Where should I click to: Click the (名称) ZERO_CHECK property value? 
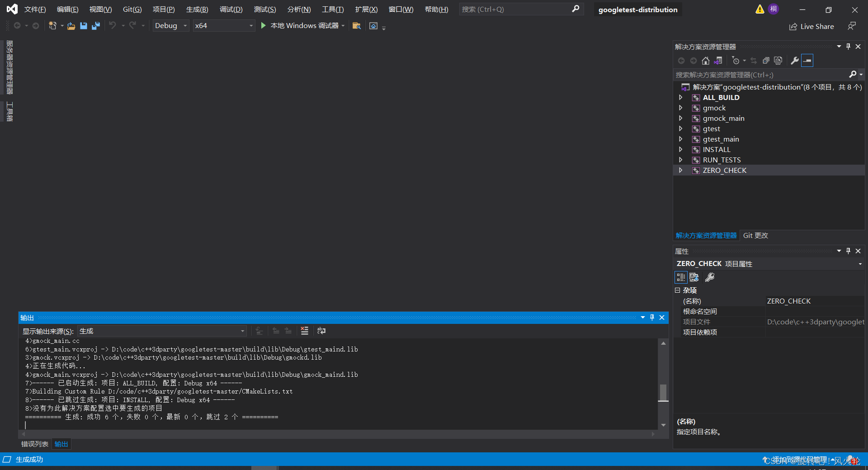tap(814, 301)
